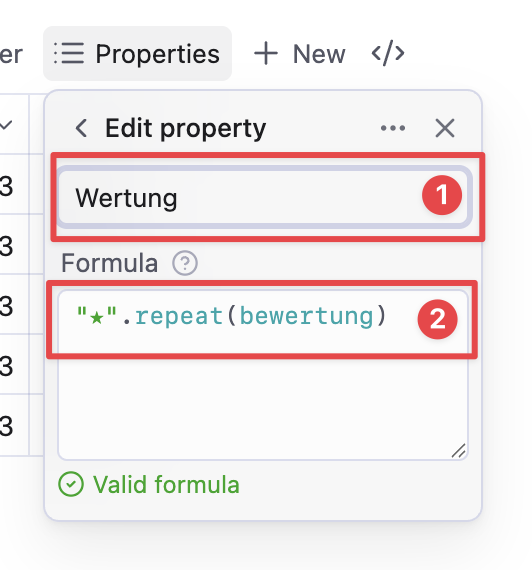The height and width of the screenshot is (570, 532).
Task: Expand the column header chevron at left
Action: 6,125
